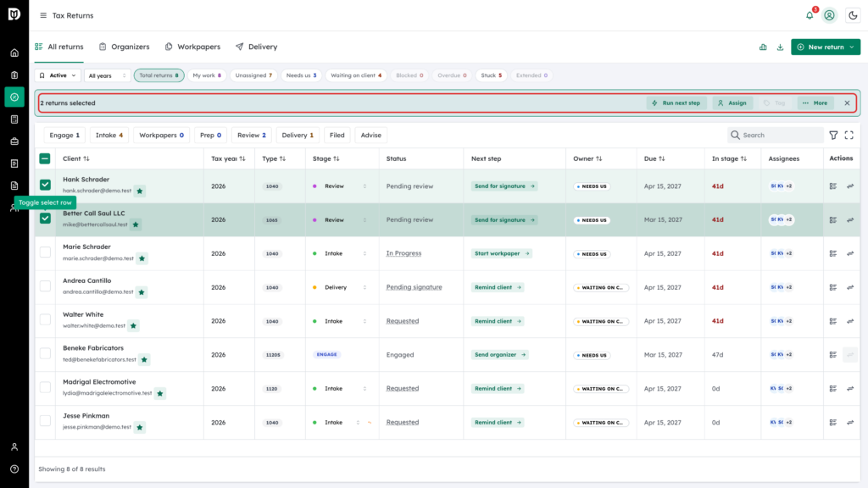Open the help icon in sidebar

14,469
